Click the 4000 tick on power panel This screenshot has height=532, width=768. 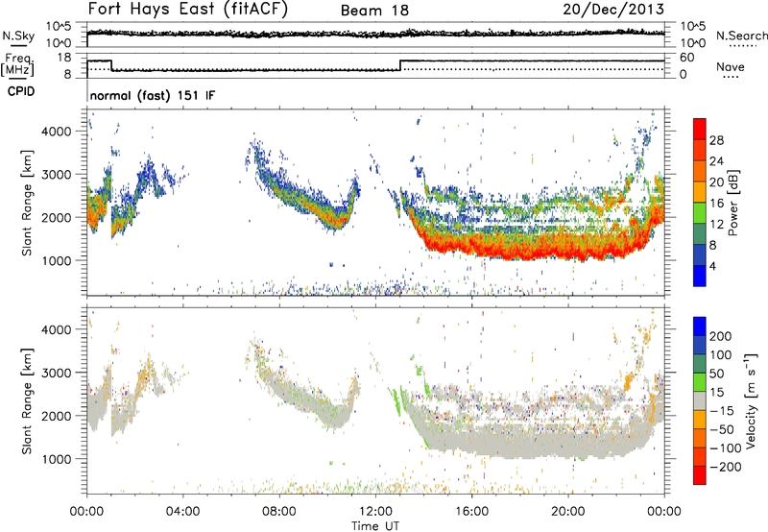coord(56,132)
